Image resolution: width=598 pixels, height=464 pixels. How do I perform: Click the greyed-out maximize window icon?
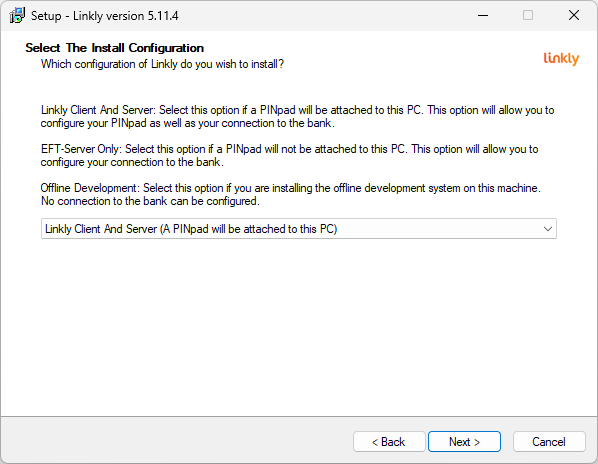click(x=528, y=16)
